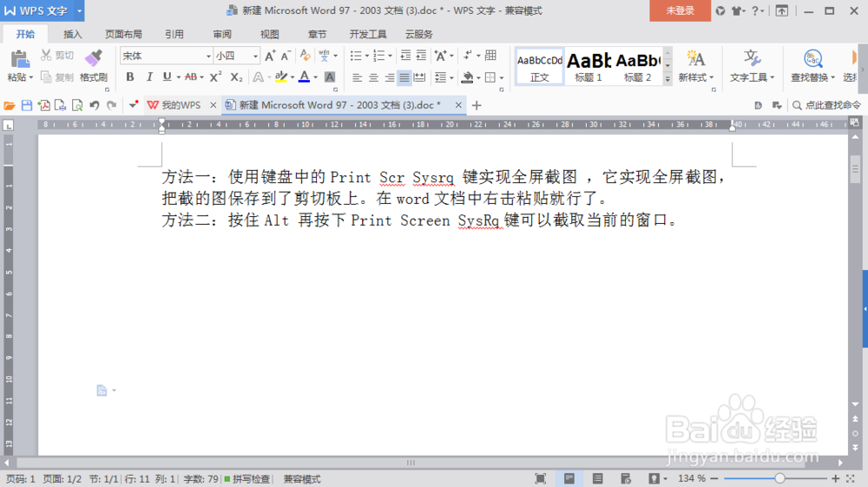Click zoom in plus button

[836, 478]
